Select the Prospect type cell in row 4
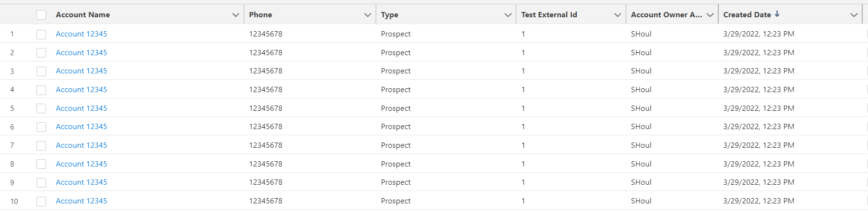Viewport: 868px width, 214px height. [396, 90]
